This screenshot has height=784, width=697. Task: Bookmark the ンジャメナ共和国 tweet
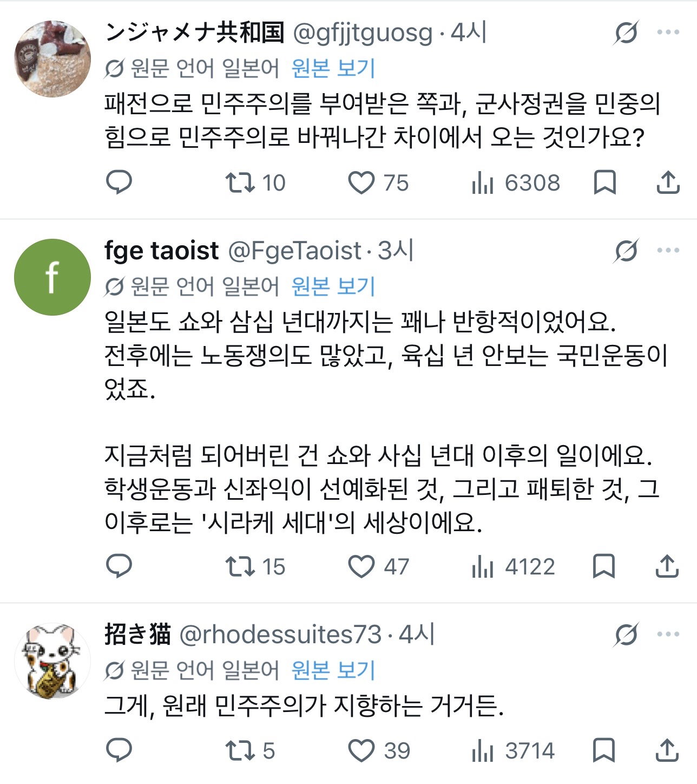click(x=604, y=182)
